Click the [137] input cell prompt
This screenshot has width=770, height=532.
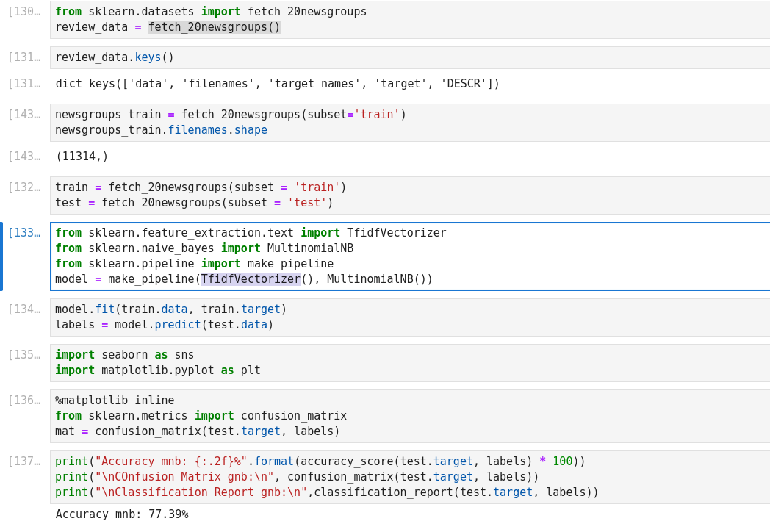(24, 461)
